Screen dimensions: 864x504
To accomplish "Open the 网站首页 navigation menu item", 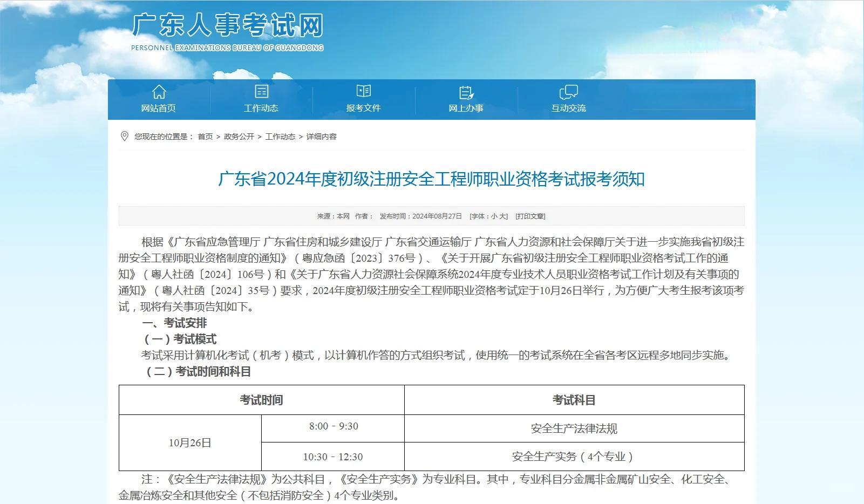I will pyautogui.click(x=159, y=108).
